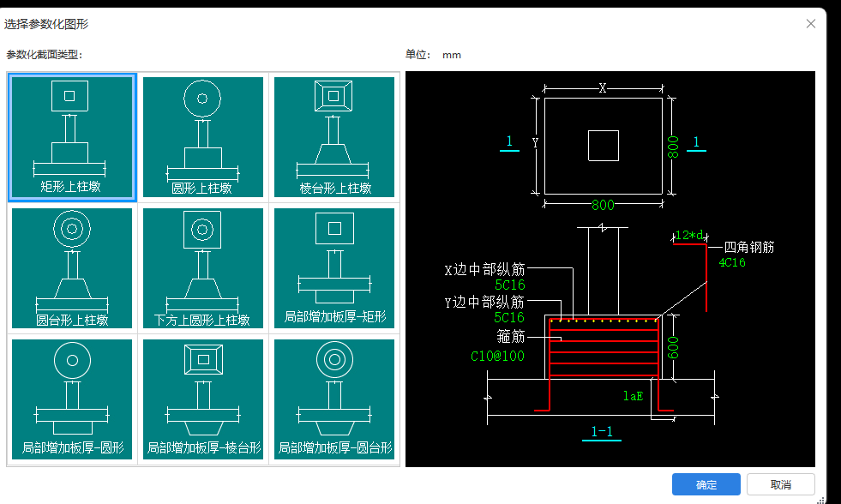Select the 圆形上柱墩 section type
The height and width of the screenshot is (504, 841).
[202, 137]
